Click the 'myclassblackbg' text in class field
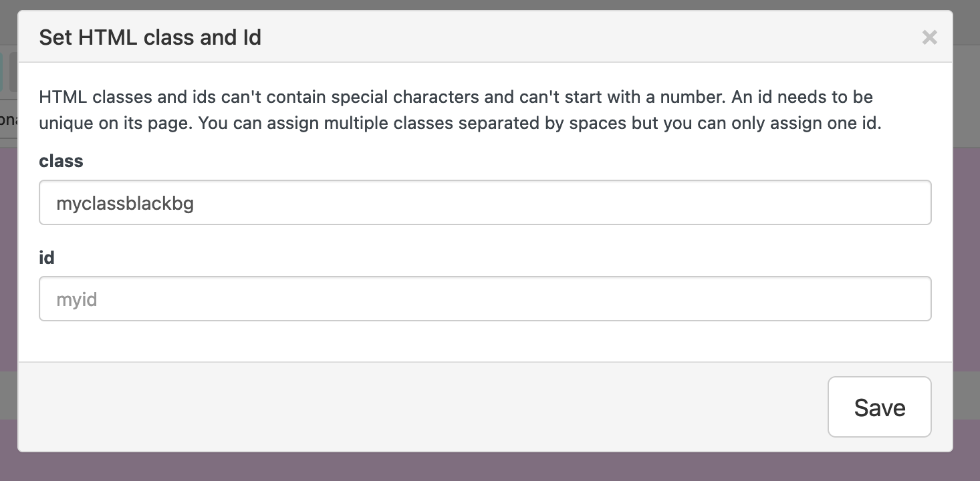 (125, 203)
